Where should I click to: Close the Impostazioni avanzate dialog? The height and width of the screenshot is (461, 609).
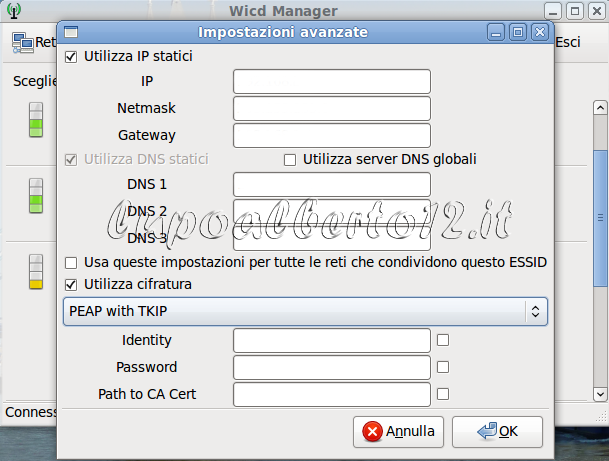click(540, 32)
